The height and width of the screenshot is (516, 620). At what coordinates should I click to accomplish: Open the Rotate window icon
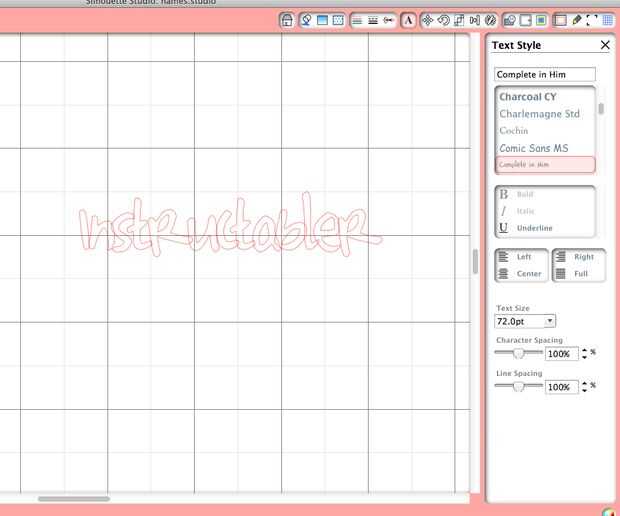click(443, 20)
